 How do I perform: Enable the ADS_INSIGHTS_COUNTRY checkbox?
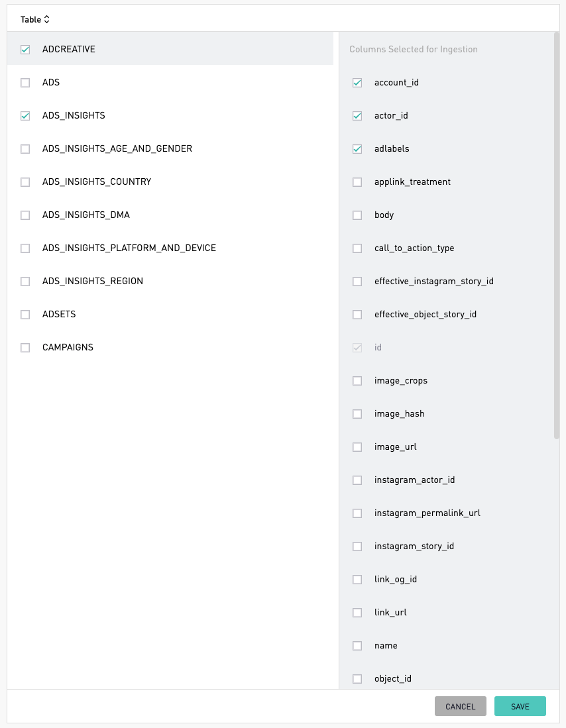tap(25, 182)
